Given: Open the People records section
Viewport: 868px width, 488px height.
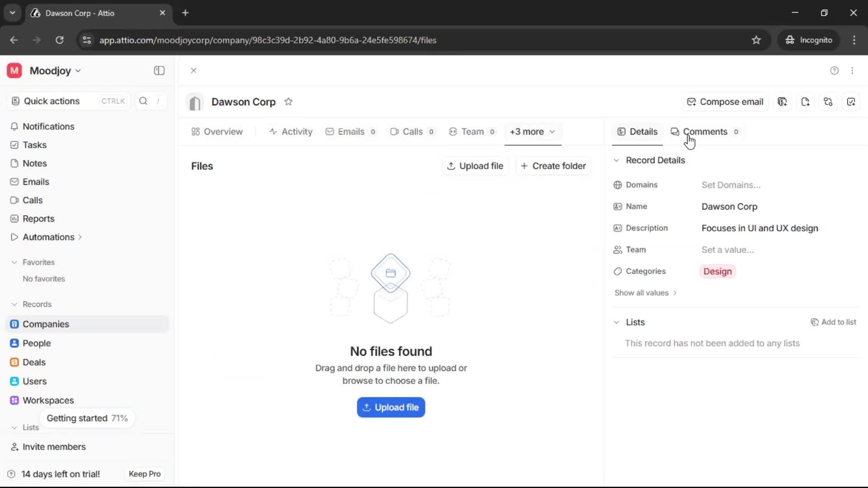Looking at the screenshot, I should (x=36, y=343).
